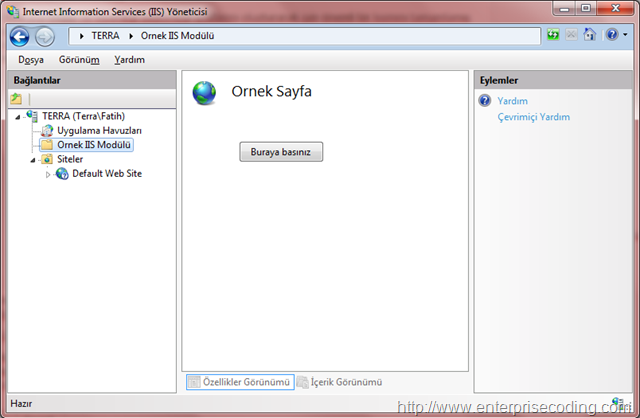Click the stop loading X icon
Screen dimensions: 640x418
(x=571, y=35)
